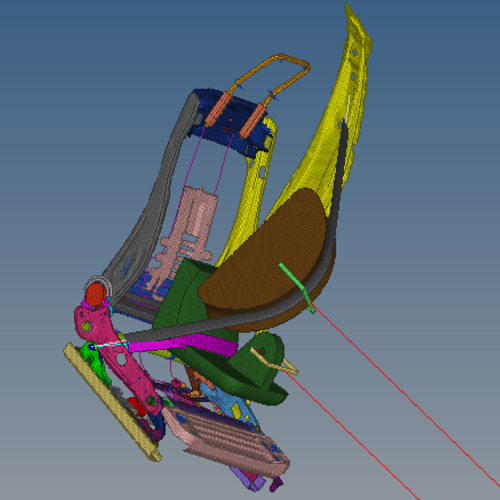Select the brown ellipsoid body part
Viewport: 500px width, 500px height.
263,260
